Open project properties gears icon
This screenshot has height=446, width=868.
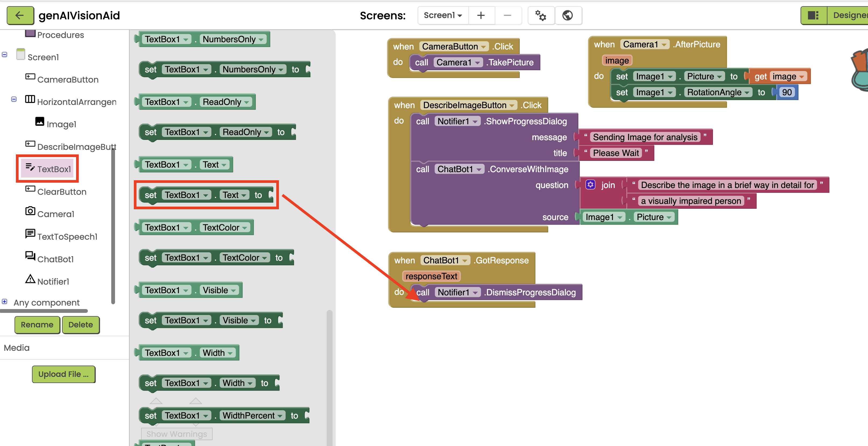click(x=541, y=15)
